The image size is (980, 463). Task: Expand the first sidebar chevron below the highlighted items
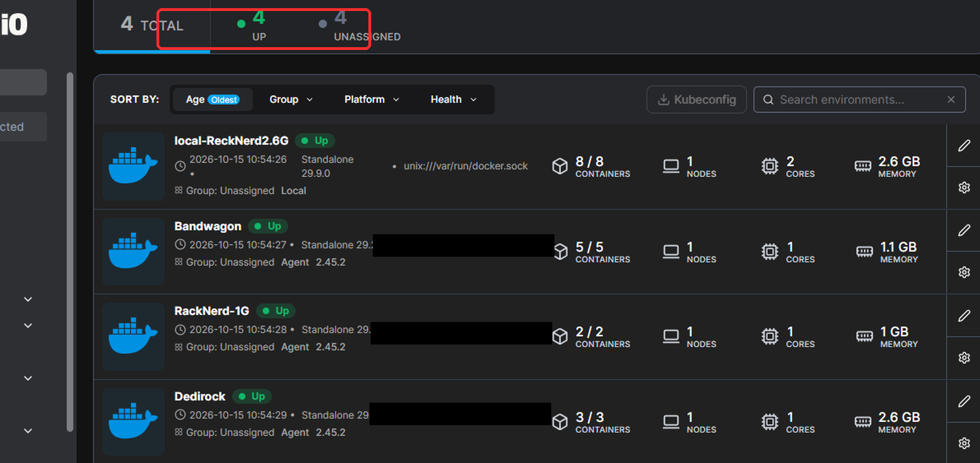[28, 299]
